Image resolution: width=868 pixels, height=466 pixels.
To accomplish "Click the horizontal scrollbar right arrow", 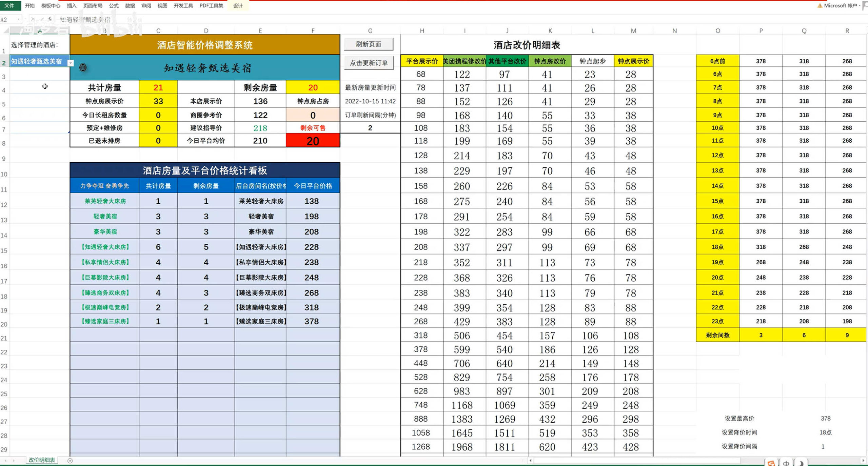I will point(863,461).
